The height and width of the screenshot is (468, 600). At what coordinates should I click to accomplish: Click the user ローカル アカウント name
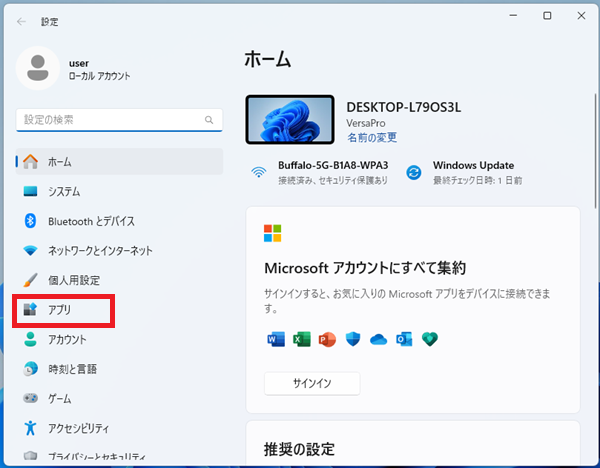(99, 69)
